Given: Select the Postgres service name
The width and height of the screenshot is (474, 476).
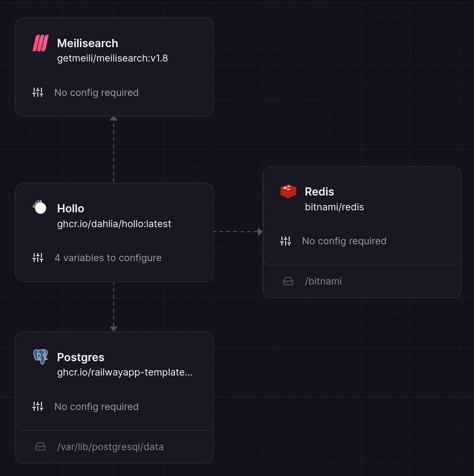Looking at the screenshot, I should tap(80, 357).
